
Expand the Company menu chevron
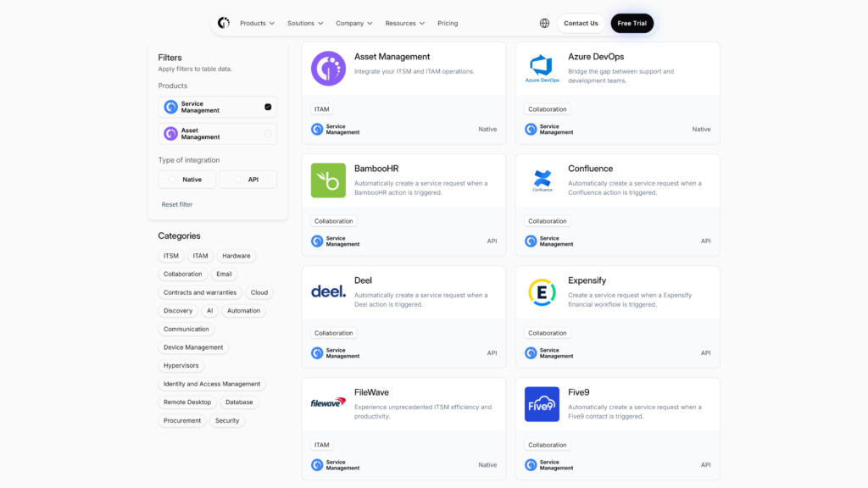click(x=370, y=23)
